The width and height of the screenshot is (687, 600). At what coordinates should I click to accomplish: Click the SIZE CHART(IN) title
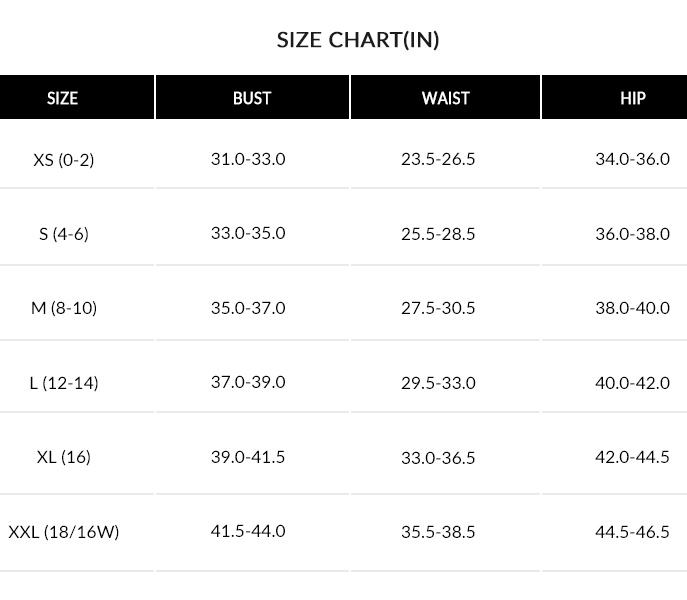pos(358,40)
